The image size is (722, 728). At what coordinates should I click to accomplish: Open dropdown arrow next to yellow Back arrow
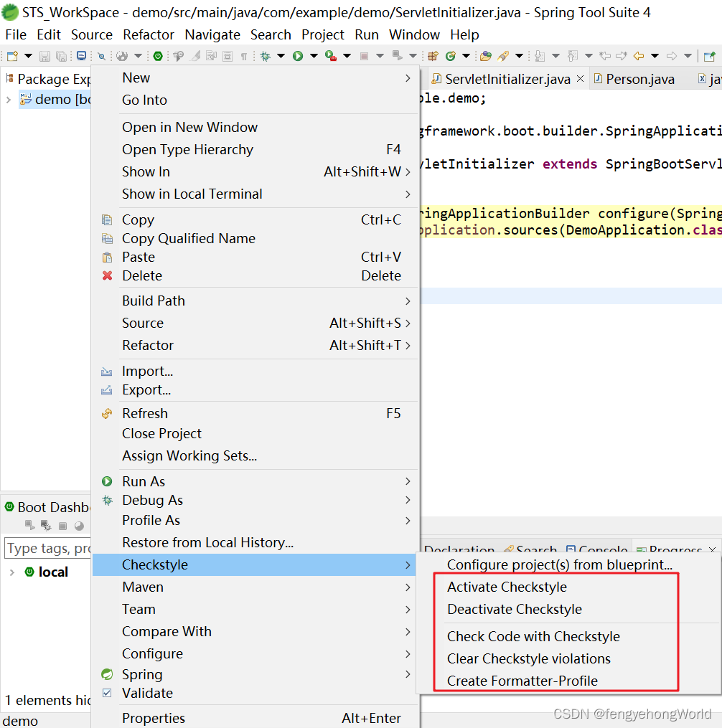coord(655,56)
